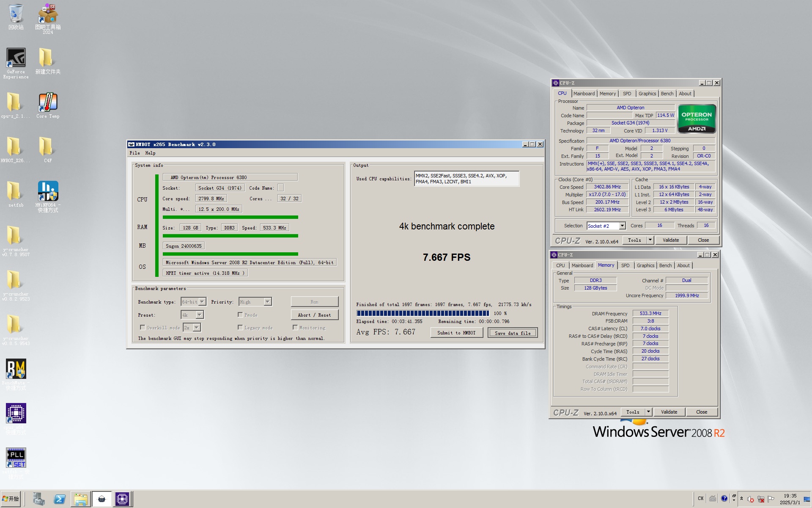Expand Tools dropdown arrow in CPU tab window
This screenshot has width=812, height=508.
(x=650, y=240)
